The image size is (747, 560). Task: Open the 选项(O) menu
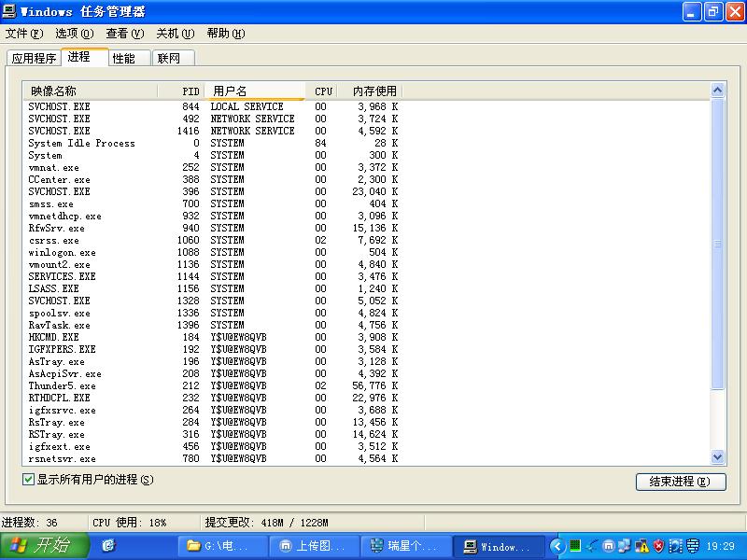pyautogui.click(x=75, y=34)
